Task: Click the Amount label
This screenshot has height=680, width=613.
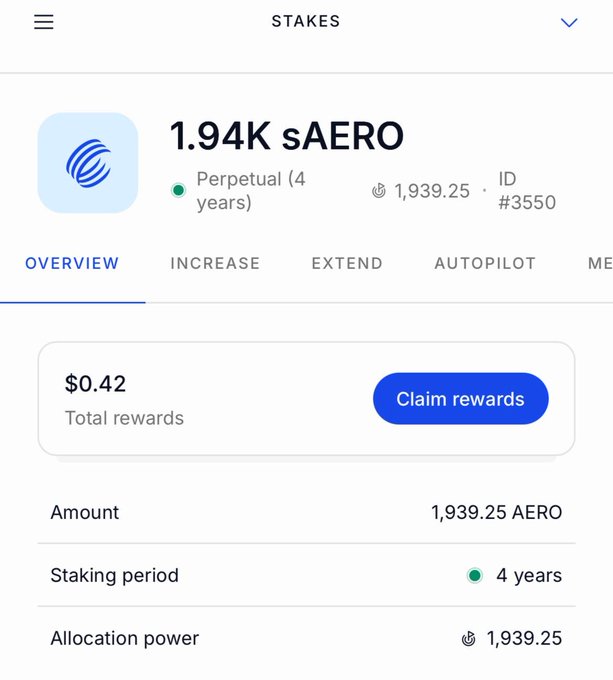Action: pyautogui.click(x=85, y=513)
